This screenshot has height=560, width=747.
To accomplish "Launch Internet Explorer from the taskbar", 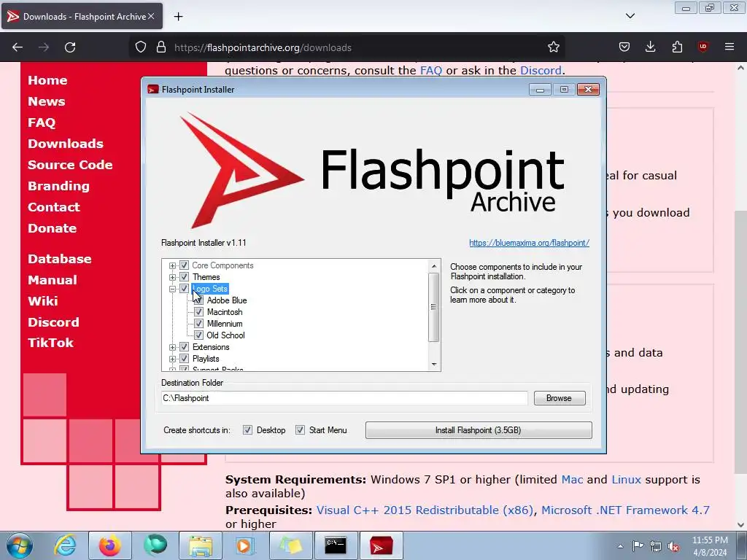I will [x=65, y=545].
